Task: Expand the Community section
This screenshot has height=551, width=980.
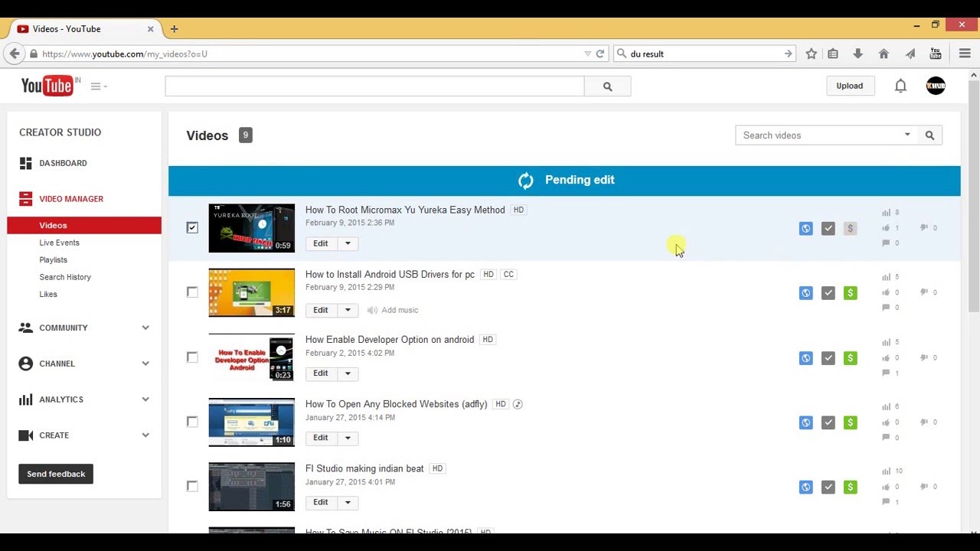Action: pos(145,328)
